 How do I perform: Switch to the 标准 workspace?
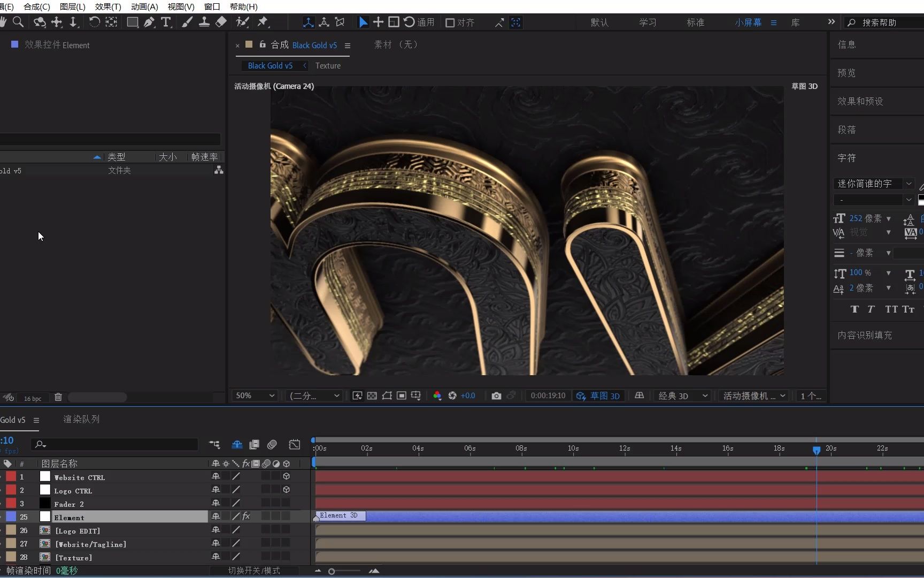point(695,22)
